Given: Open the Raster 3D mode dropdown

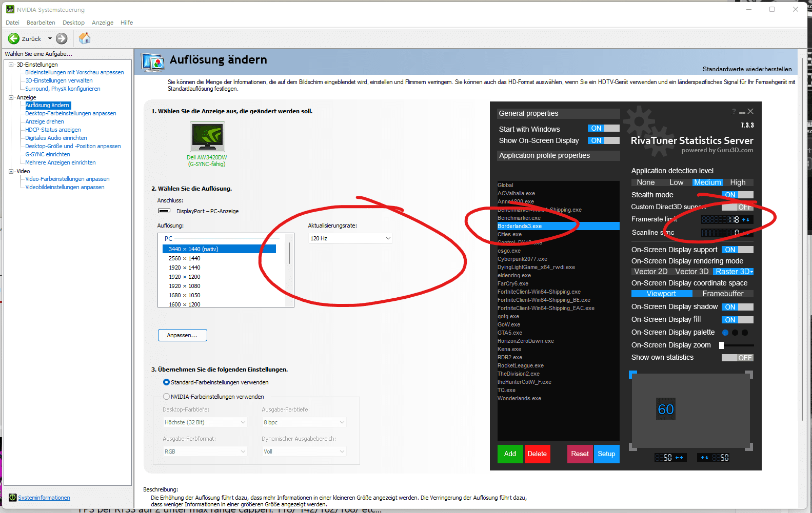Looking at the screenshot, I should tap(751, 272).
